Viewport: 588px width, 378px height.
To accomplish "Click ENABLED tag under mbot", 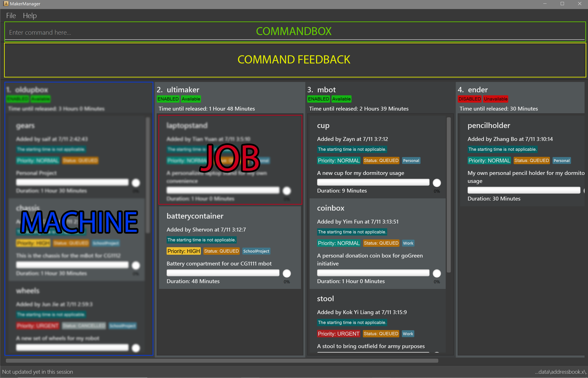I will tap(318, 99).
